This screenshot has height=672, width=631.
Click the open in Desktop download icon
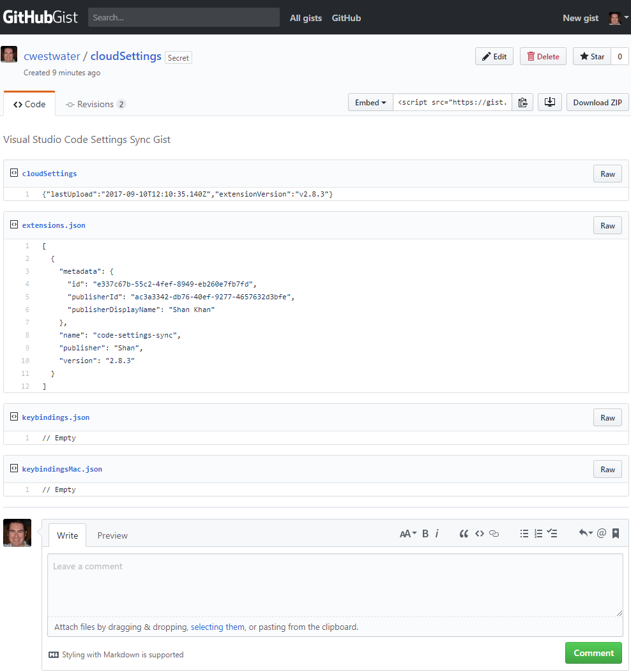tap(549, 103)
